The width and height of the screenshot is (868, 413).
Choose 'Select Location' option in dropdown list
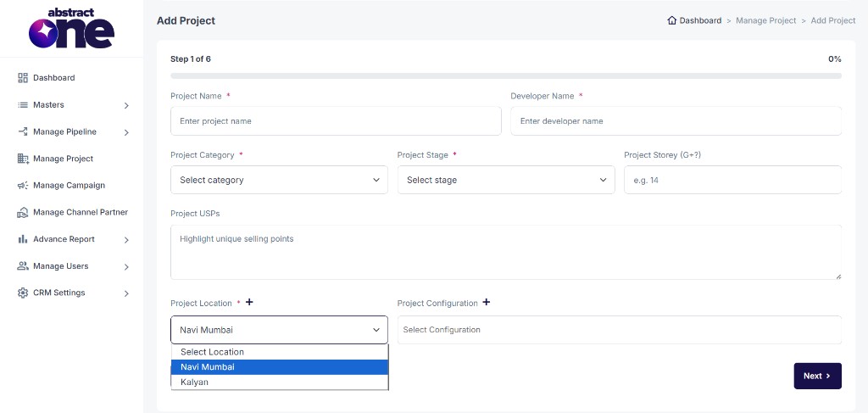[280, 352]
